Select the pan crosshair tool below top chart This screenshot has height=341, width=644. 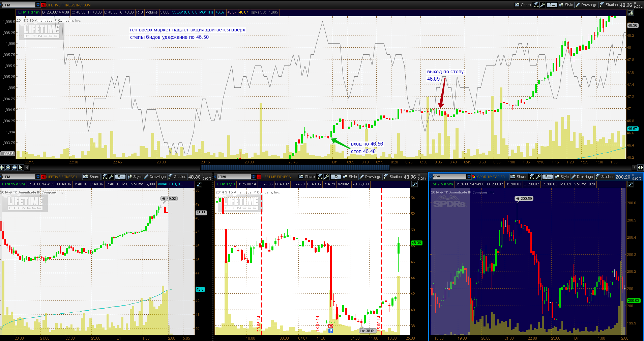click(2, 167)
